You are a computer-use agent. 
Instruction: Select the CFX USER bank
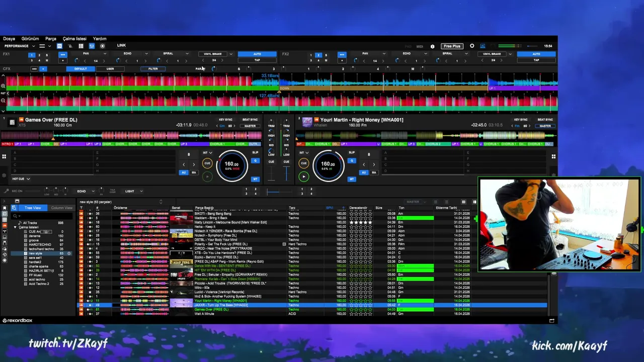110,69
